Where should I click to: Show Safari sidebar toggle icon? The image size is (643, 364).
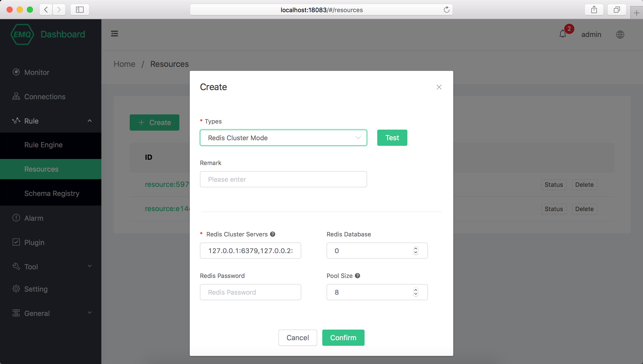(80, 10)
